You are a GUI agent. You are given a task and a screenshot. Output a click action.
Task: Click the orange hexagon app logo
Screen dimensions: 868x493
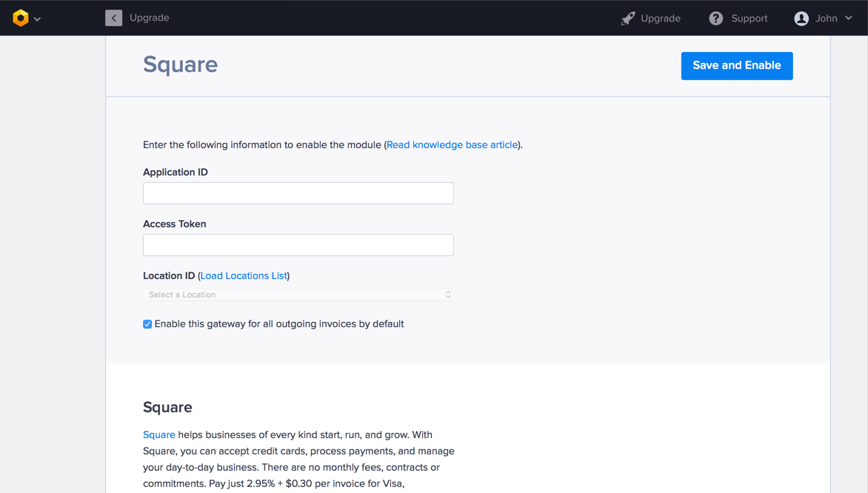coord(21,18)
